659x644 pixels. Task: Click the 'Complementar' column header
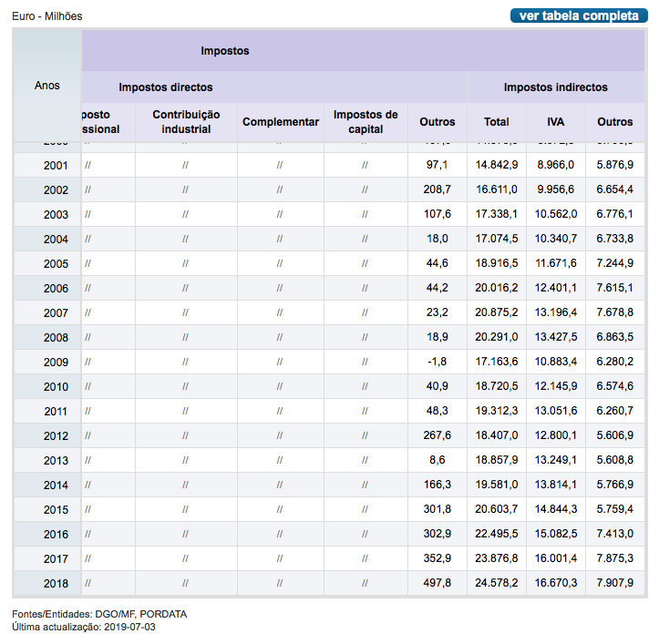[281, 122]
